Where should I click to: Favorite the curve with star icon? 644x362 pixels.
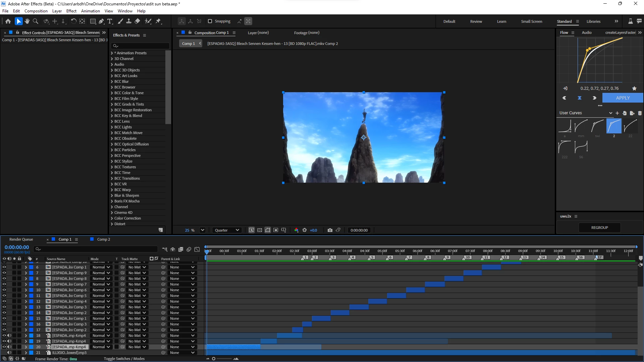pos(634,88)
